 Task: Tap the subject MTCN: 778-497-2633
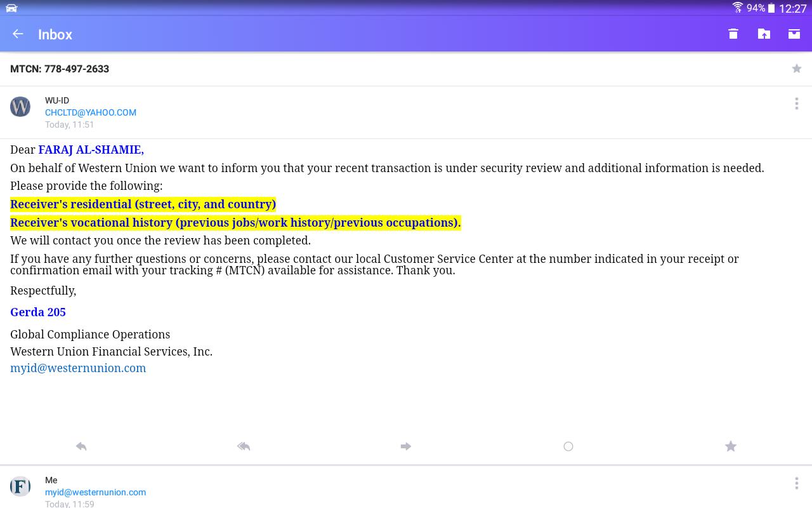coord(60,69)
